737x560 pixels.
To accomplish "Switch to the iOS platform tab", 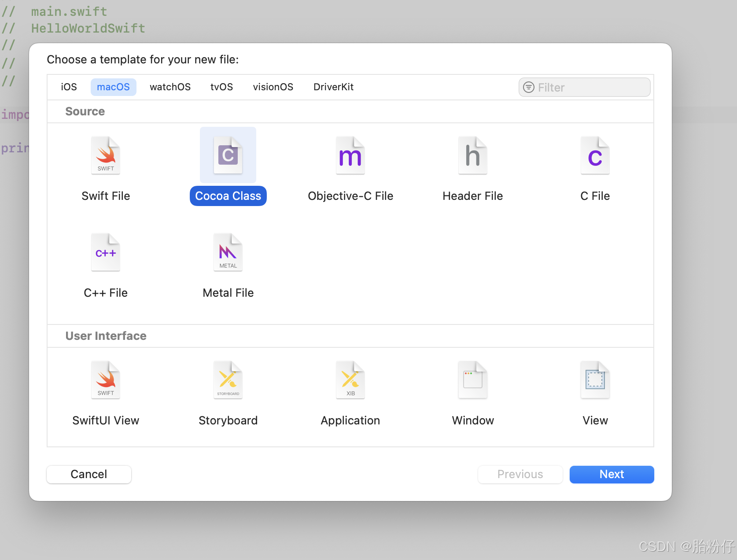I will click(69, 87).
